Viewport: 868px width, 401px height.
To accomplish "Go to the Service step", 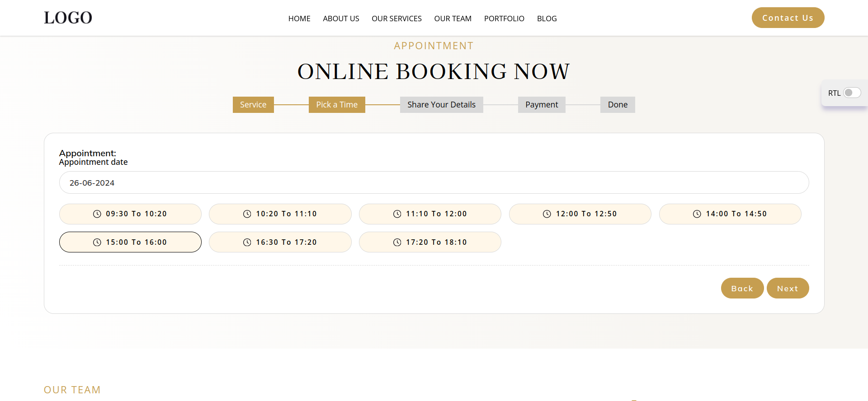I will pos(253,105).
